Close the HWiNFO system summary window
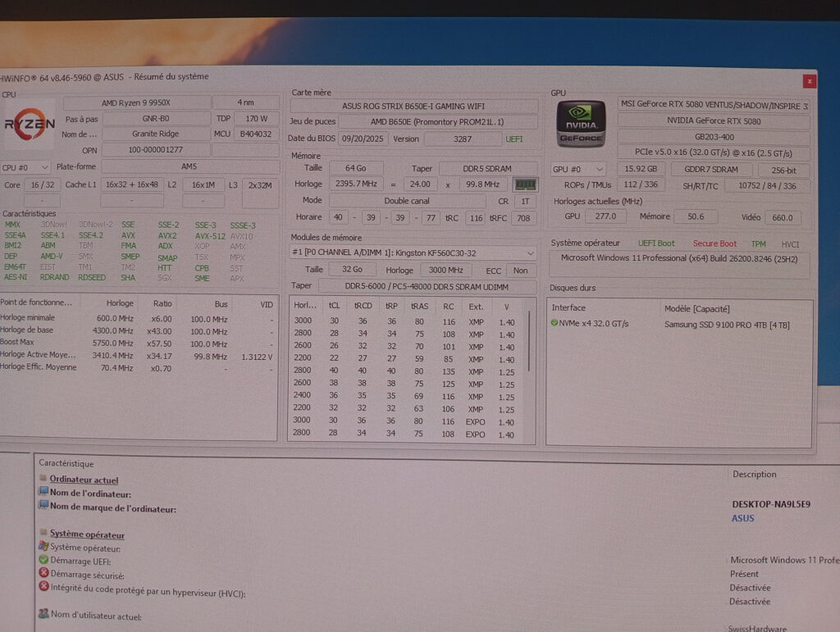840x632 pixels. [809, 81]
